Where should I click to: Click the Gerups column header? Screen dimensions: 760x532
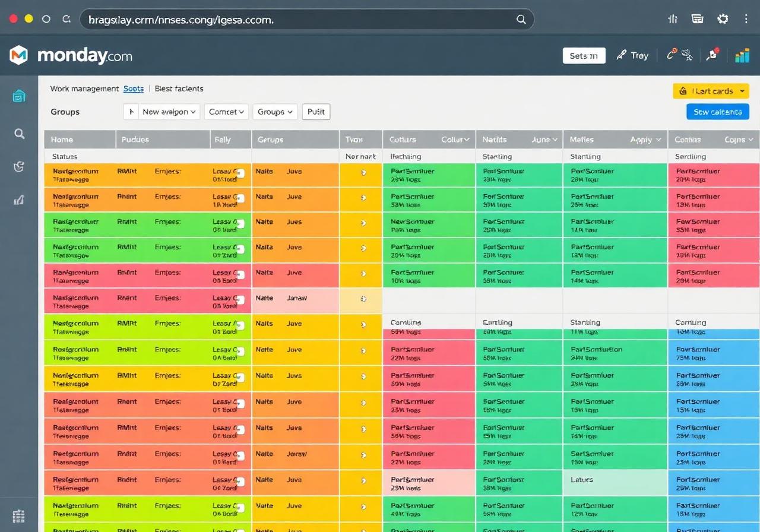tap(295, 140)
